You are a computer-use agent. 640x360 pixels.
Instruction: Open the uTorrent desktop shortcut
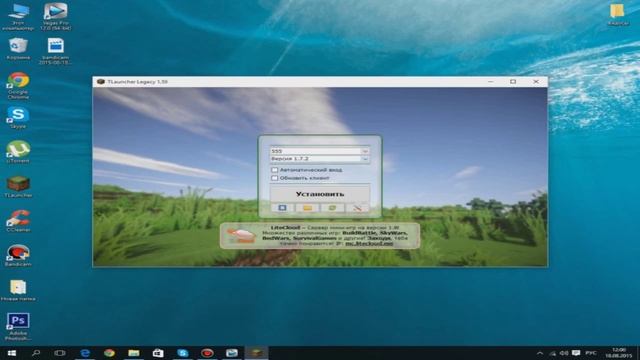click(x=18, y=152)
